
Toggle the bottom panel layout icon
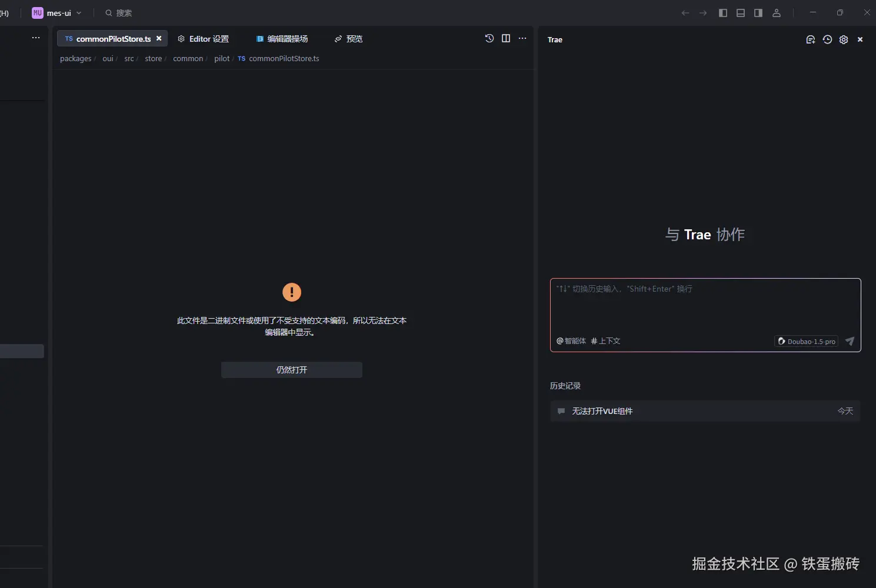(741, 13)
